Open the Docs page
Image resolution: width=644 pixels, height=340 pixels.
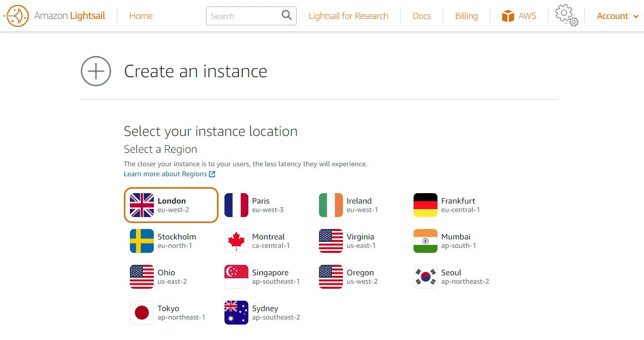[422, 16]
